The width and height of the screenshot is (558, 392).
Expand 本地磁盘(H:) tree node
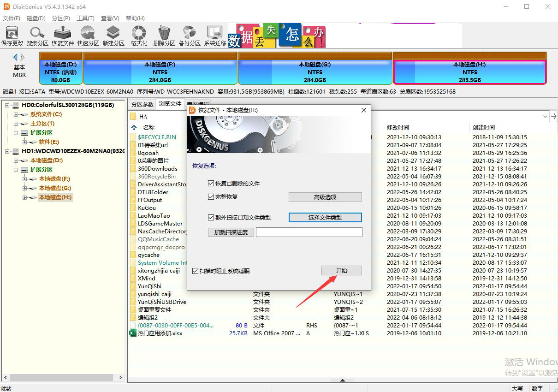click(x=25, y=197)
